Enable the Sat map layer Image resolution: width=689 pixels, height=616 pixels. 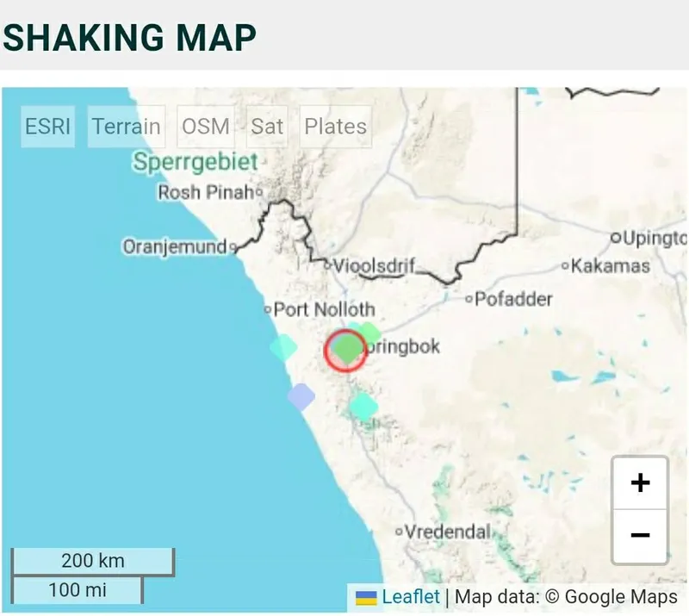point(266,127)
